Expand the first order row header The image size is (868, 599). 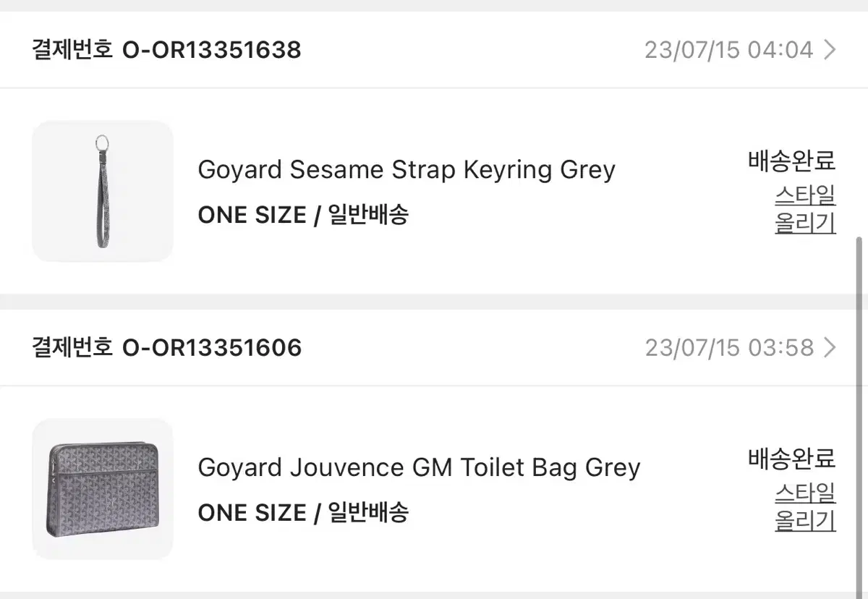434,49
